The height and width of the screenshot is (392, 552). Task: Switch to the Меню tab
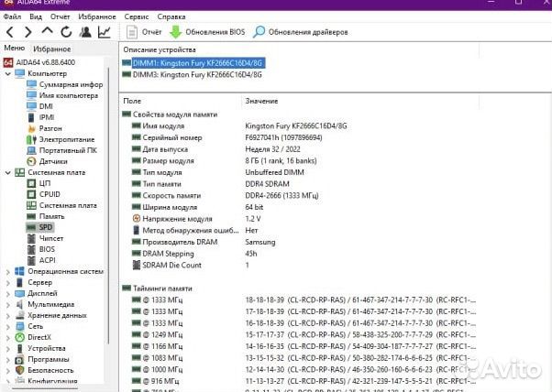[x=14, y=49]
